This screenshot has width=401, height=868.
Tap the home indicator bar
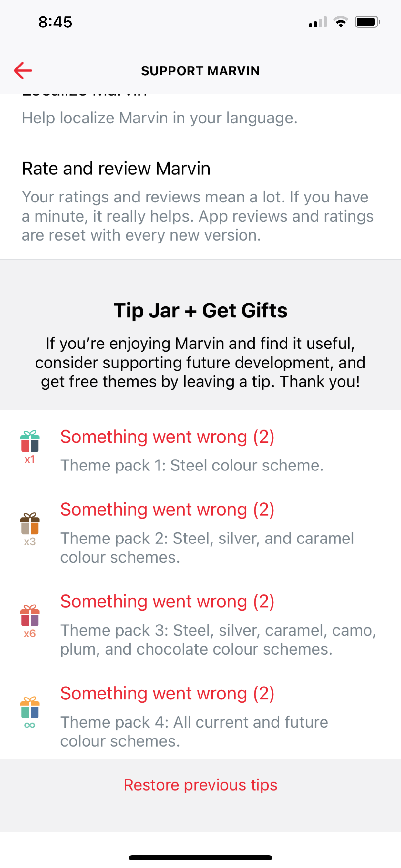200,858
